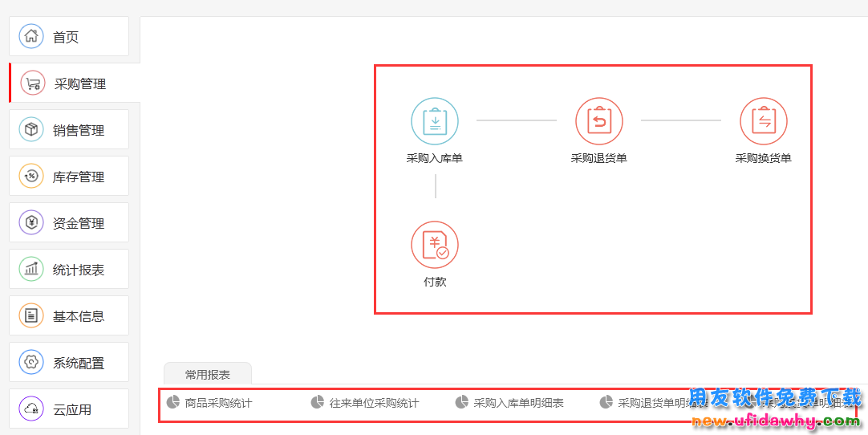Select 销售管理 text in the left menu
The height and width of the screenshot is (435, 868).
pos(79,130)
